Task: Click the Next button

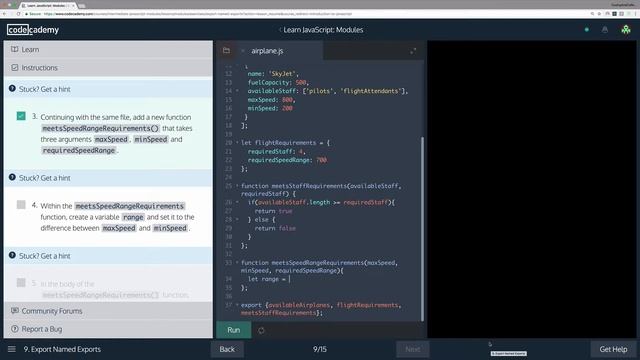Action: coord(413,349)
